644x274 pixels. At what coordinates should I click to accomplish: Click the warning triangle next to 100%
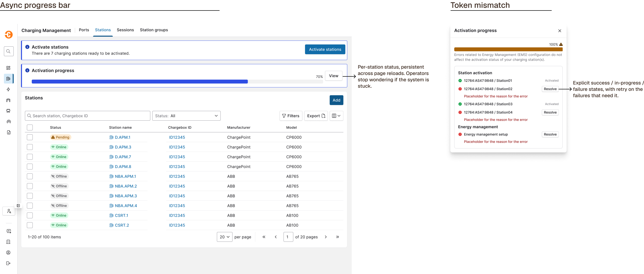[x=561, y=44]
